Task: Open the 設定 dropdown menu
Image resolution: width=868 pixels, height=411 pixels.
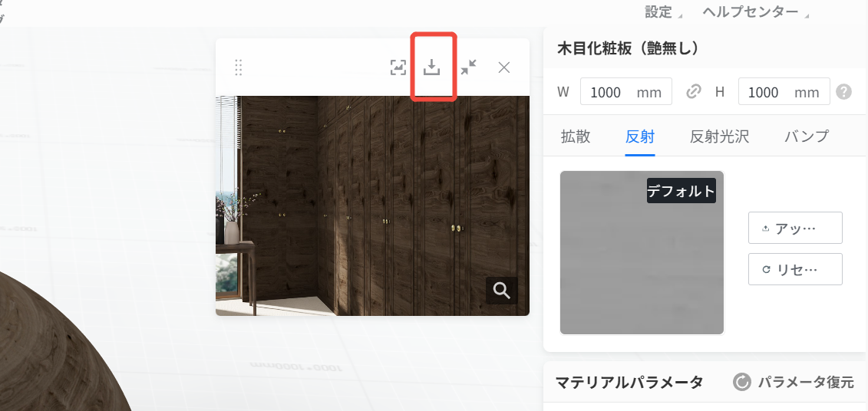Action: click(x=663, y=12)
